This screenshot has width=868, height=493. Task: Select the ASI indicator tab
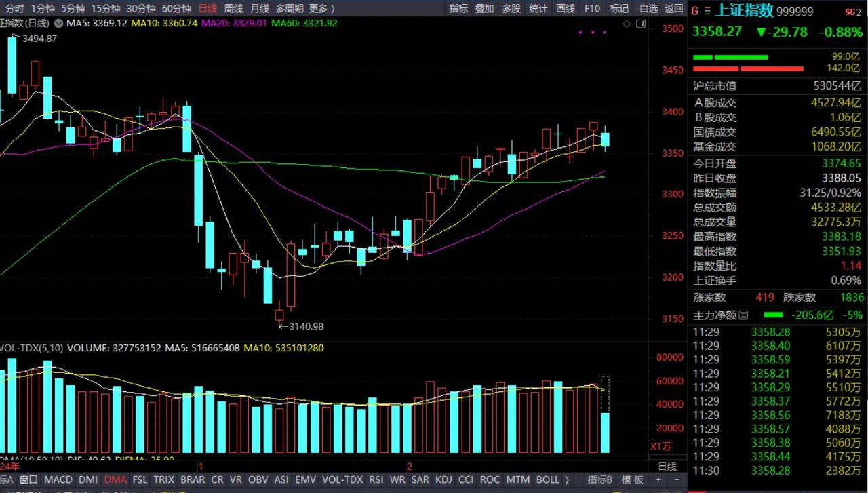(x=281, y=479)
